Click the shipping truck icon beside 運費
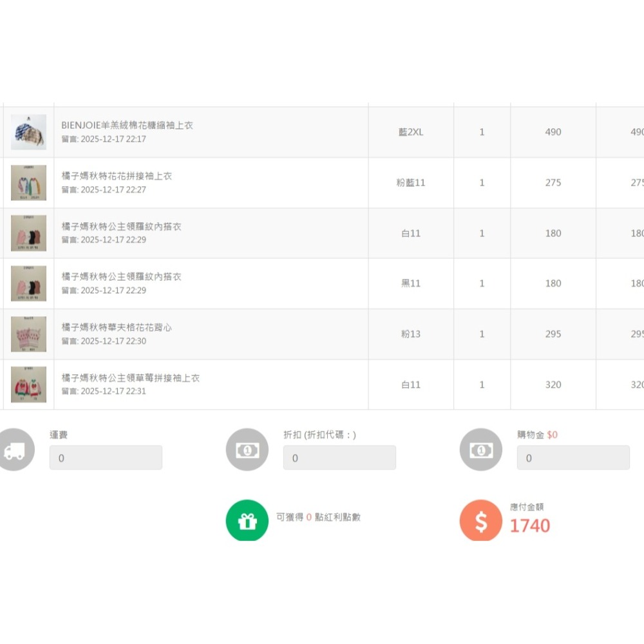The width and height of the screenshot is (644, 644). pyautogui.click(x=14, y=450)
